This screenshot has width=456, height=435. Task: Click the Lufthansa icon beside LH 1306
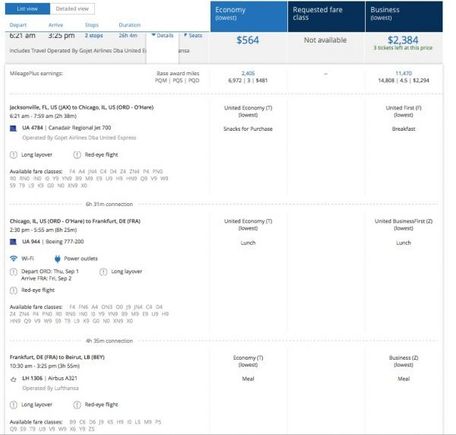click(13, 379)
